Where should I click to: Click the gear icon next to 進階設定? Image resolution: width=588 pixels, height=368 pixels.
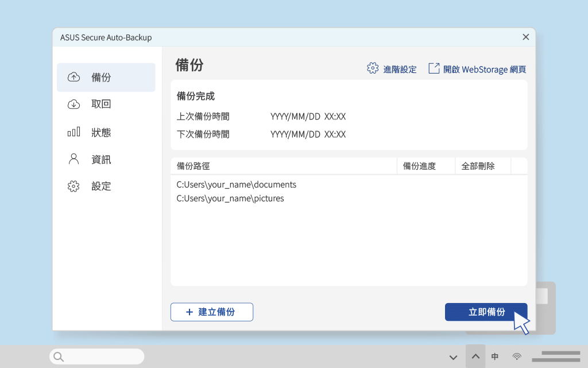click(x=372, y=68)
